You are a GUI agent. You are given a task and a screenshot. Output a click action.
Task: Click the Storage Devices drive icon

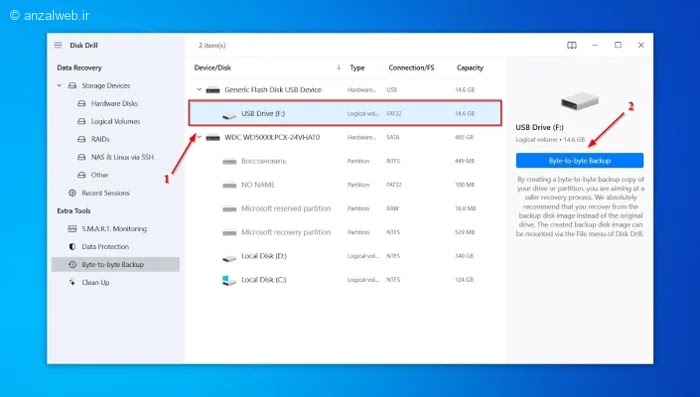[72, 85]
